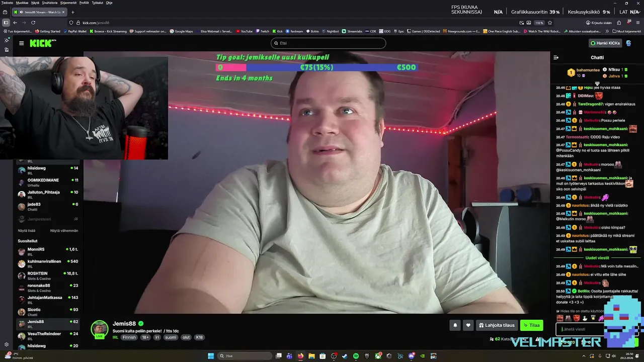The height and width of the screenshot is (362, 644).
Task: Click the suomi stream tag
Action: 171,337
